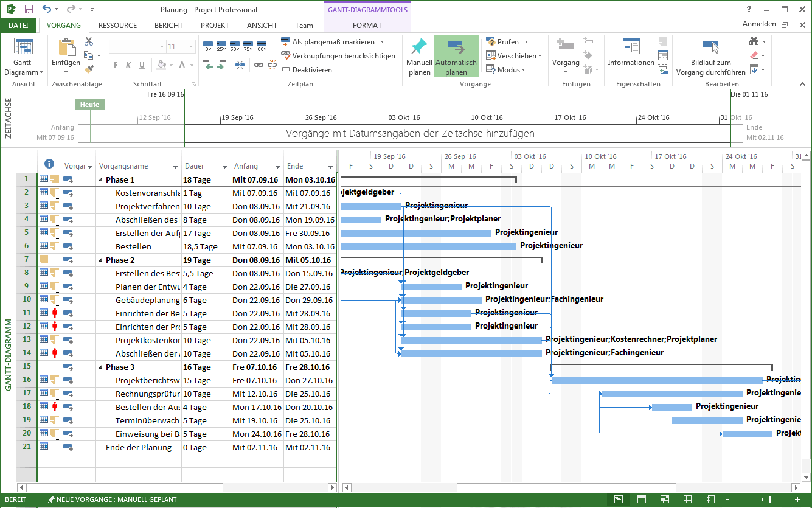Set task progress to 50% complete
The height and width of the screenshot is (508, 812).
[235, 45]
